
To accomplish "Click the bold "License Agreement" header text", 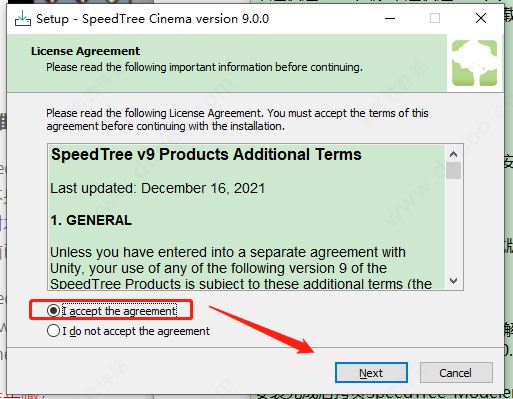I will coord(86,51).
